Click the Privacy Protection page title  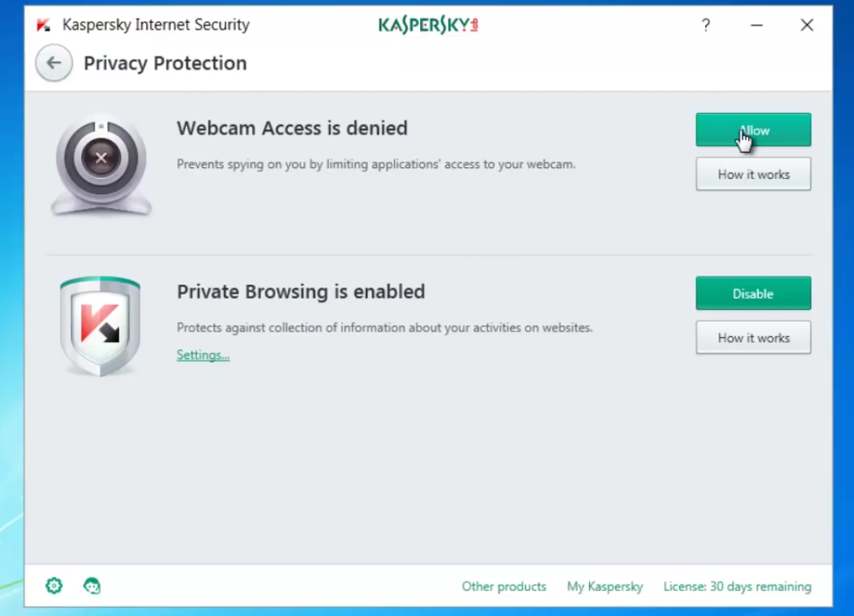[x=165, y=63]
